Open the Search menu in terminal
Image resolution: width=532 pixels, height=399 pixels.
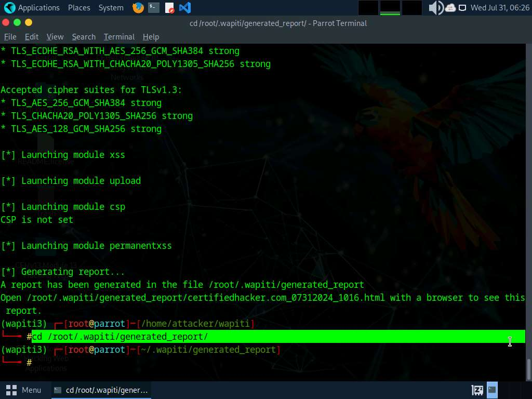tap(84, 37)
